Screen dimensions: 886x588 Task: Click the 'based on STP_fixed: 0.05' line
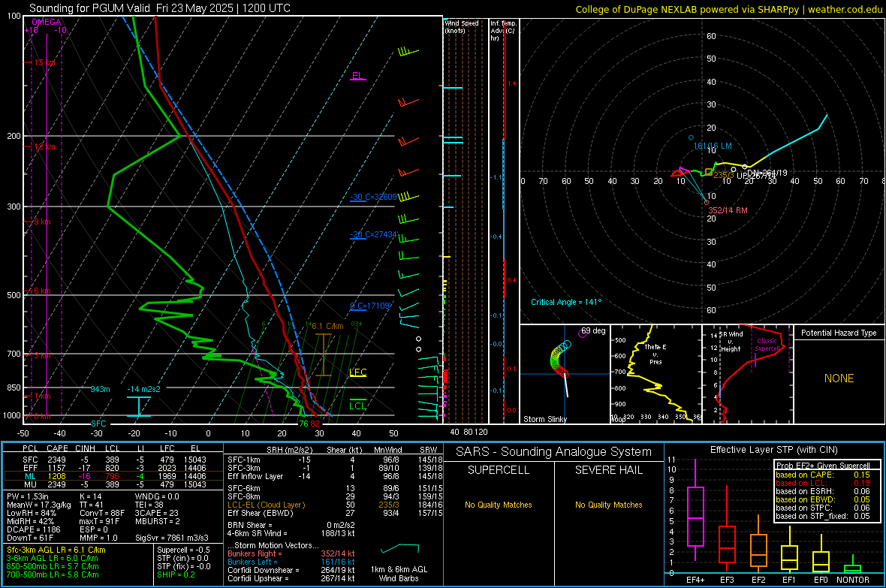pyautogui.click(x=823, y=516)
